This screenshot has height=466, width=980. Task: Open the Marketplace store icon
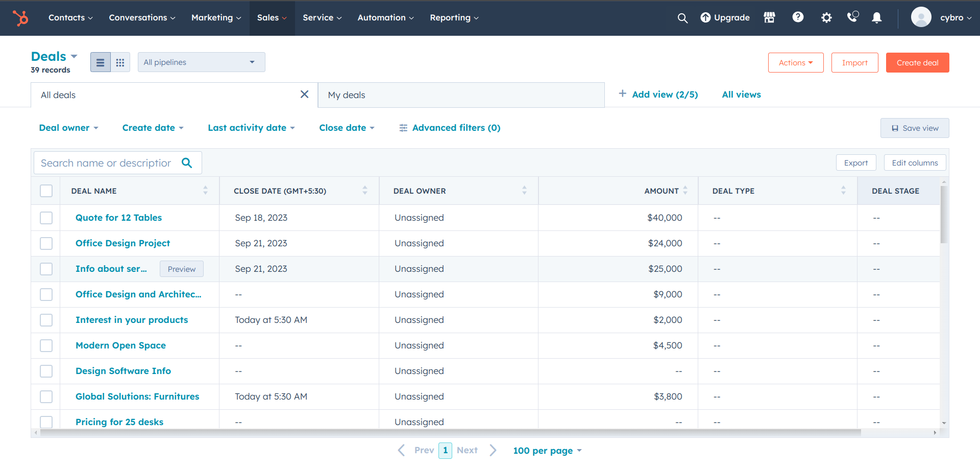(769, 18)
